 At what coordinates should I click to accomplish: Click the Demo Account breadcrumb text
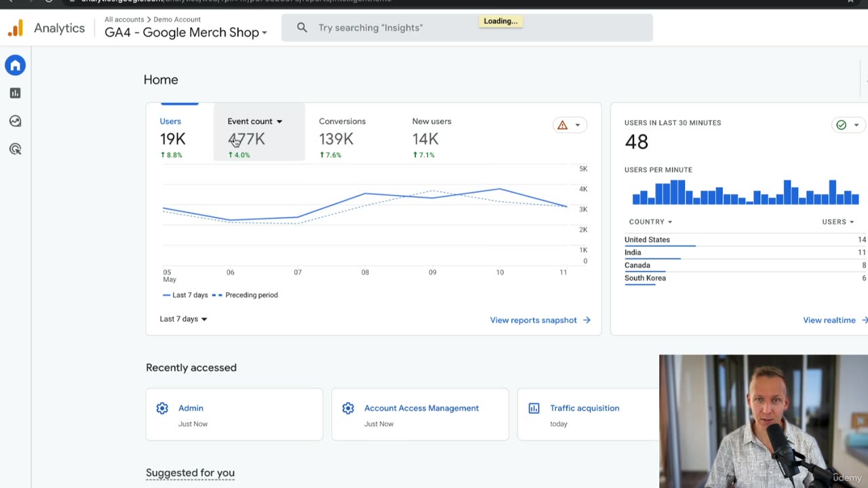[177, 20]
